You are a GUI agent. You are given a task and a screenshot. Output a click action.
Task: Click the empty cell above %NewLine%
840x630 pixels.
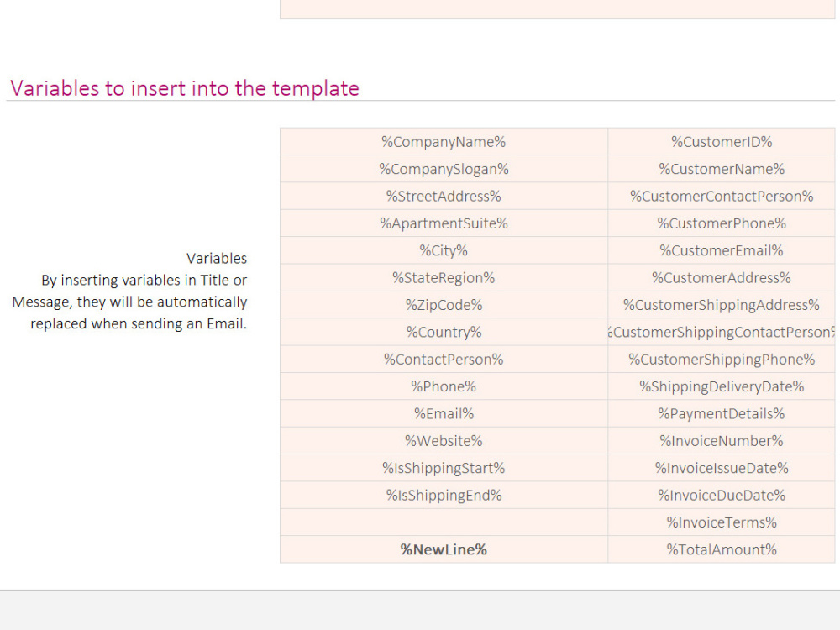tap(444, 522)
